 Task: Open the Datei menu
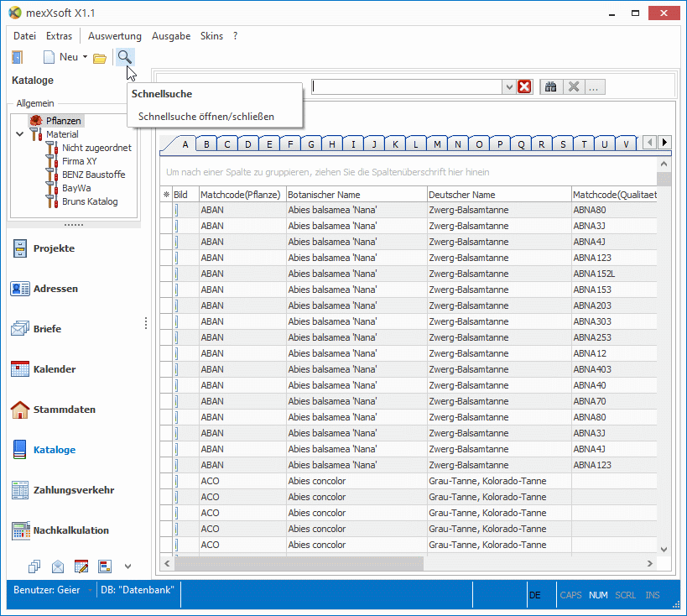pos(24,36)
